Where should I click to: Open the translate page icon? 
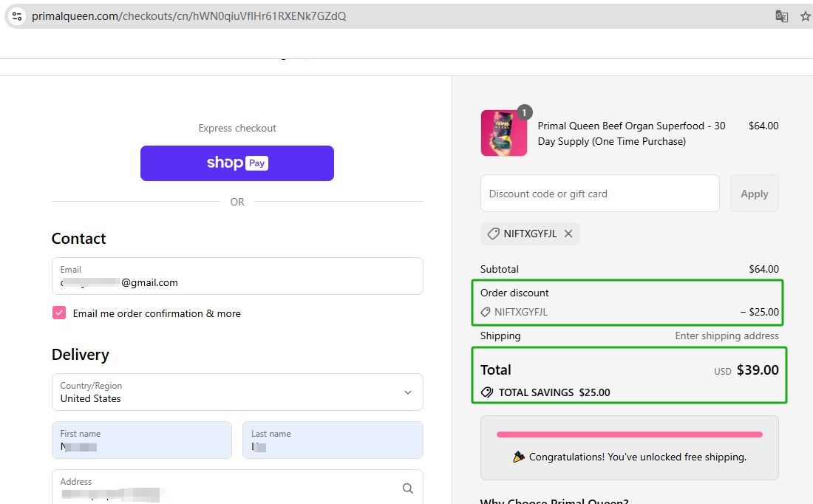point(781,16)
